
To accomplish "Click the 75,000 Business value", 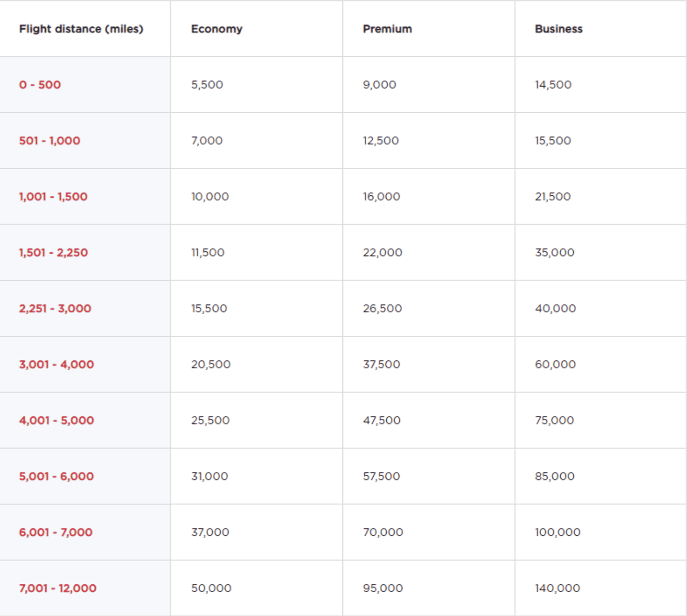I will pyautogui.click(x=554, y=420).
